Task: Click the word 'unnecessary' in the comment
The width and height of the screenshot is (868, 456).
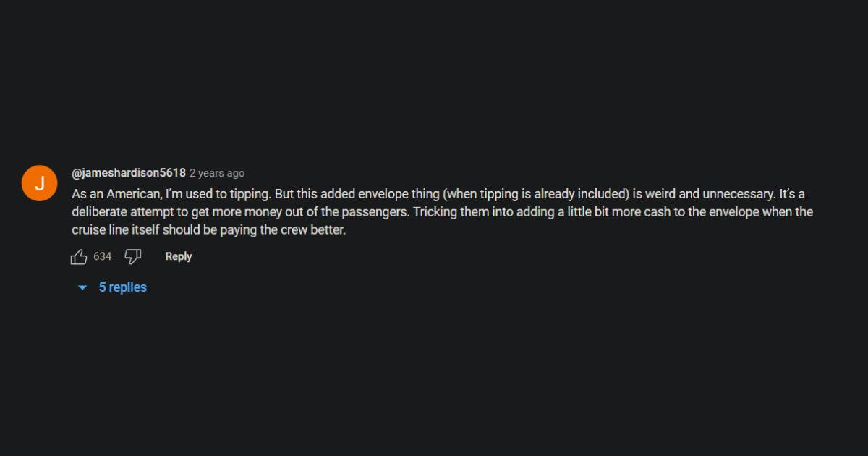Action: pyautogui.click(x=737, y=195)
